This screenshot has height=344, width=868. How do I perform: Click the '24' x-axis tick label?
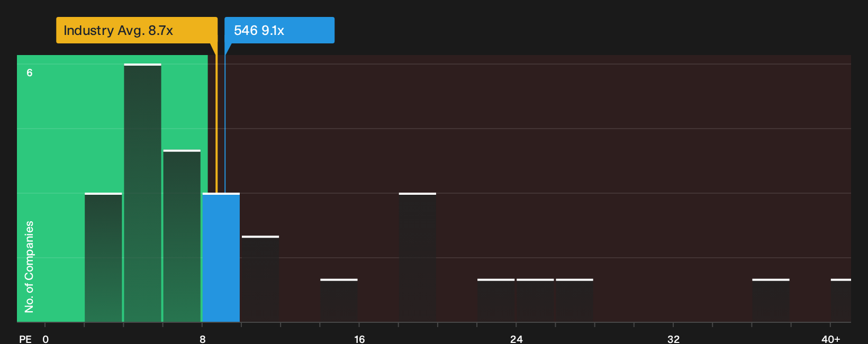517,339
